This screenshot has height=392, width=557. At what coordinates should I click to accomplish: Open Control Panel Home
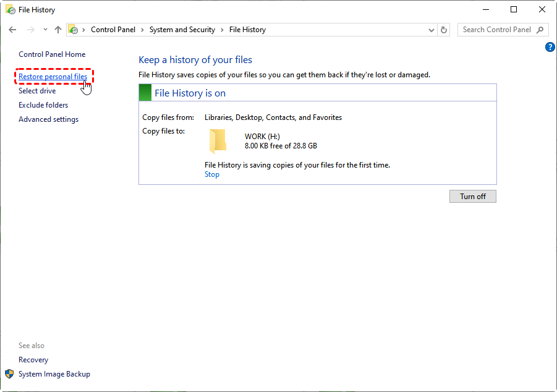(52, 54)
